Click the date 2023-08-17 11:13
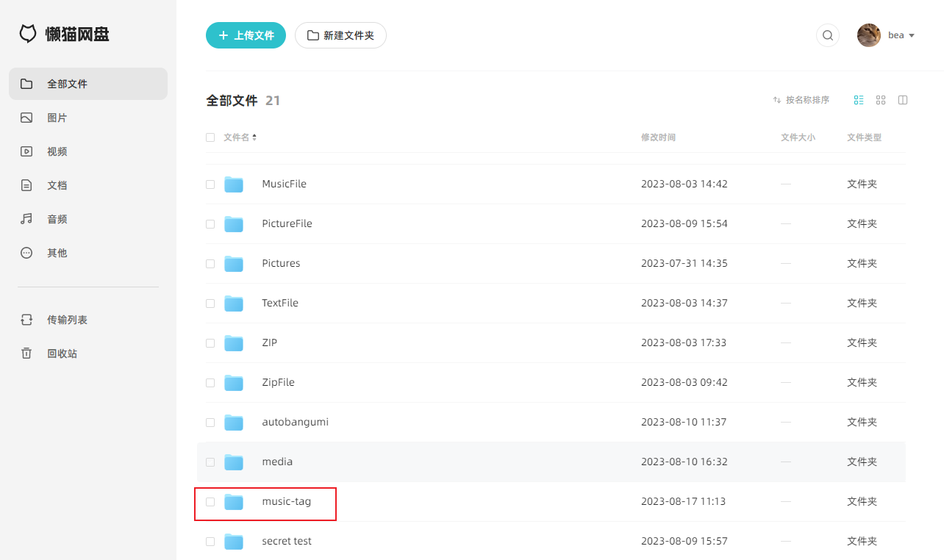Screen dimensions: 944x560 point(684,502)
